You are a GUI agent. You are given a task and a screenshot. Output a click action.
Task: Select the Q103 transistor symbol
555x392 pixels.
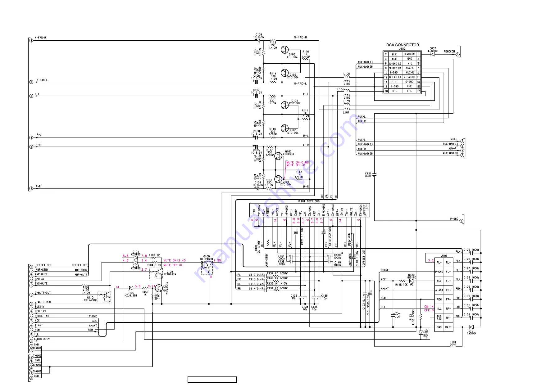coord(284,128)
